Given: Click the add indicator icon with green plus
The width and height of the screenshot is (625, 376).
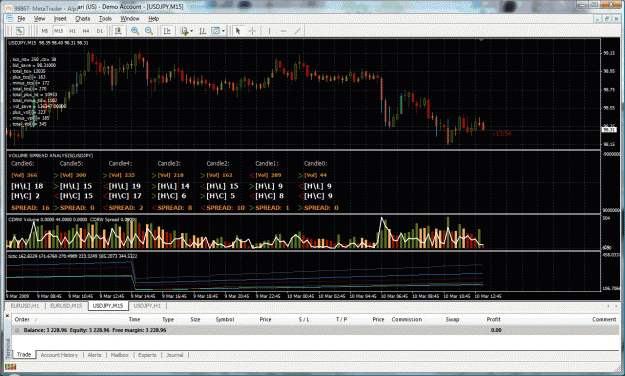Looking at the screenshot, I should 185,31.
